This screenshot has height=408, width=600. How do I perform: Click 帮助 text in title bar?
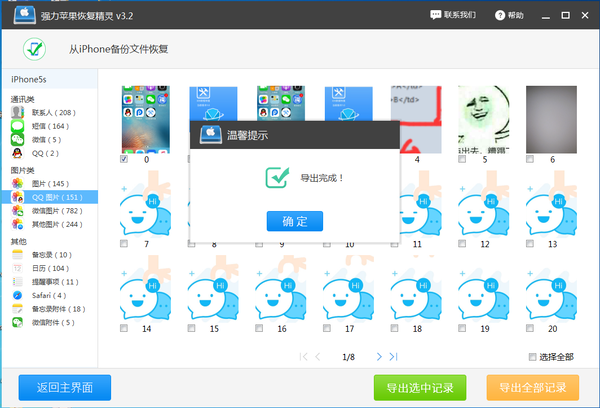515,15
